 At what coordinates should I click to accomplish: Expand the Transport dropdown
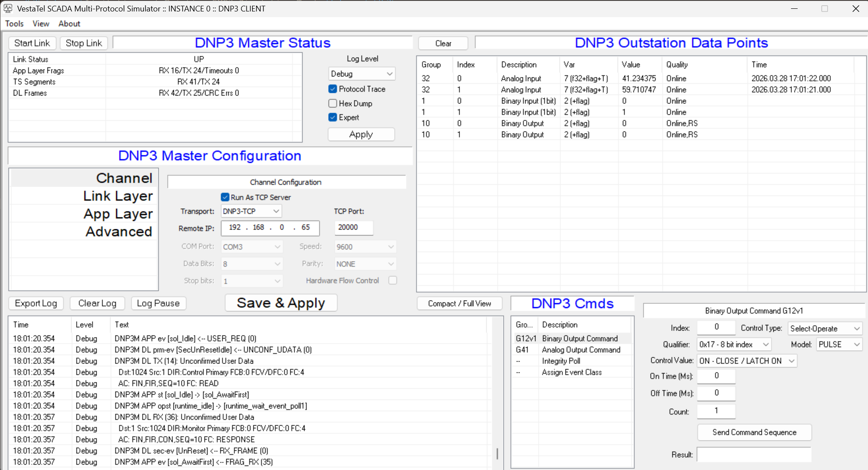[x=251, y=211]
